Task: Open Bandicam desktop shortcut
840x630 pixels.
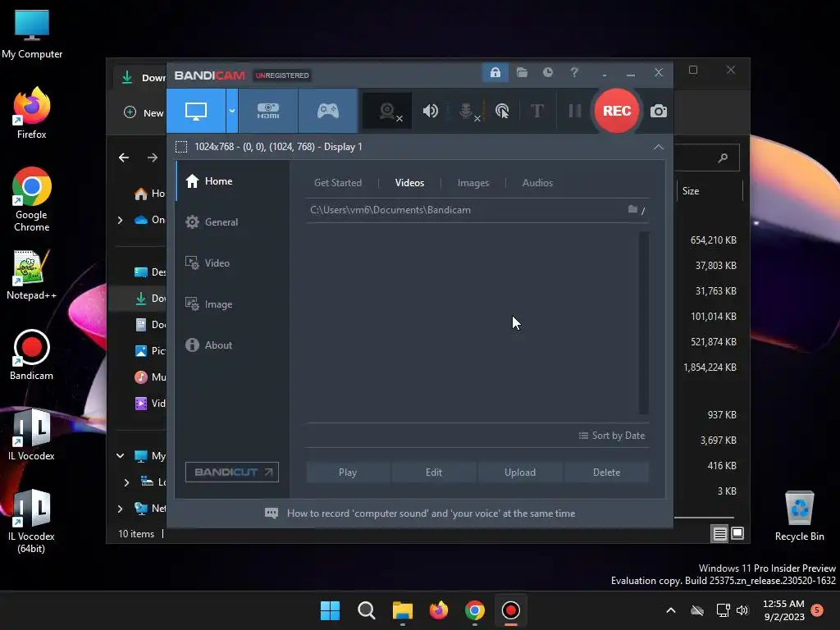Action: tap(32, 354)
